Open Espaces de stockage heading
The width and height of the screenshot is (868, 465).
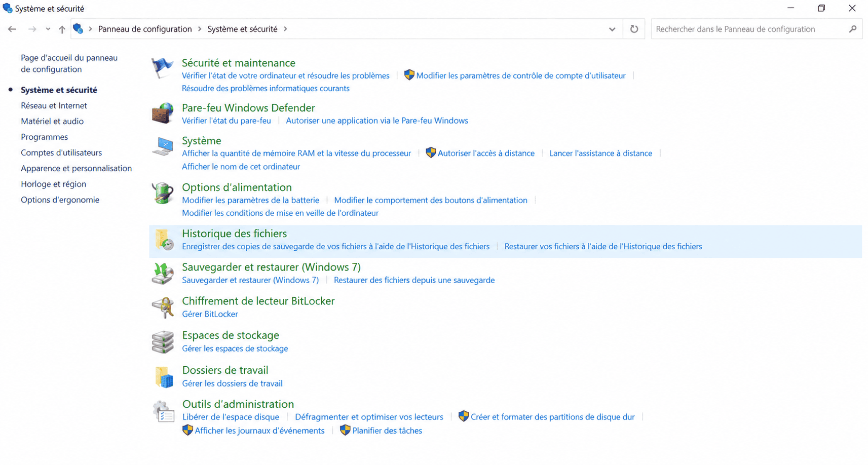231,335
